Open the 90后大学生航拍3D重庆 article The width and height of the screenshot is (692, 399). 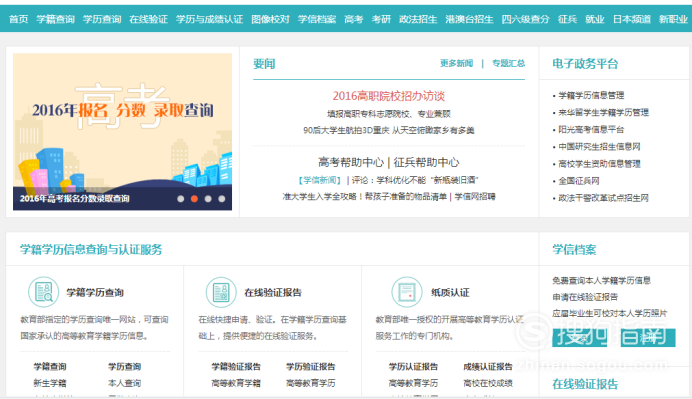(x=389, y=130)
